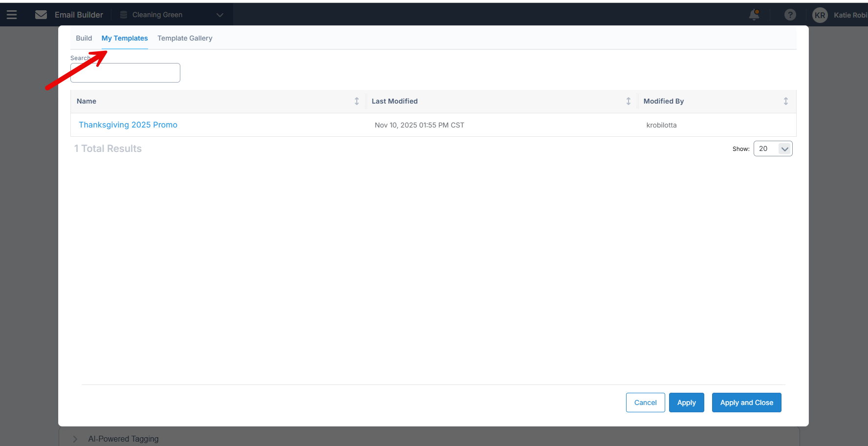Open the notifications bell

click(754, 15)
